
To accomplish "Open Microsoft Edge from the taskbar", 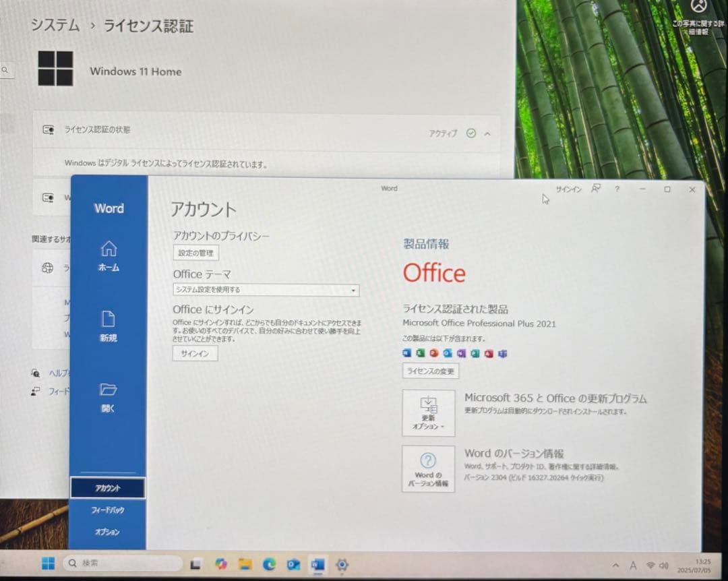I will click(x=269, y=565).
